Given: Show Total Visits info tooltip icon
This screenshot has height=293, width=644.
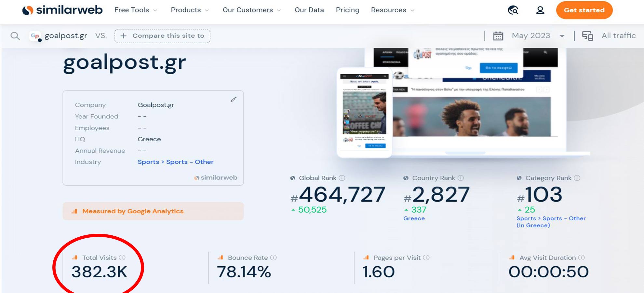Looking at the screenshot, I should [122, 258].
